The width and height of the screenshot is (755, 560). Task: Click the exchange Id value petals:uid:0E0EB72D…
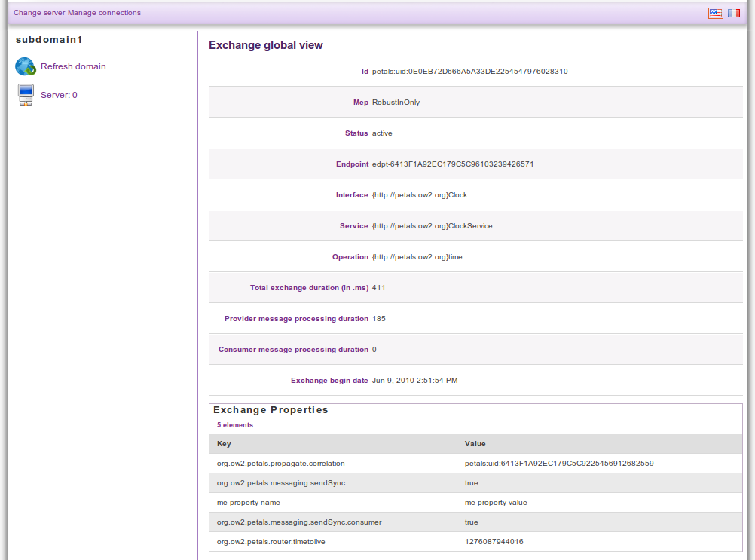click(x=469, y=72)
